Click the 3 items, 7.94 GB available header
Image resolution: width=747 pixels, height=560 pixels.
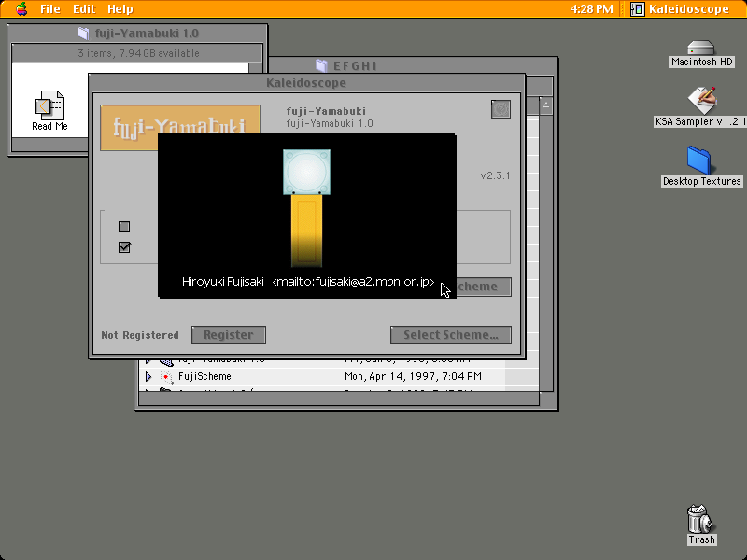[x=138, y=53]
